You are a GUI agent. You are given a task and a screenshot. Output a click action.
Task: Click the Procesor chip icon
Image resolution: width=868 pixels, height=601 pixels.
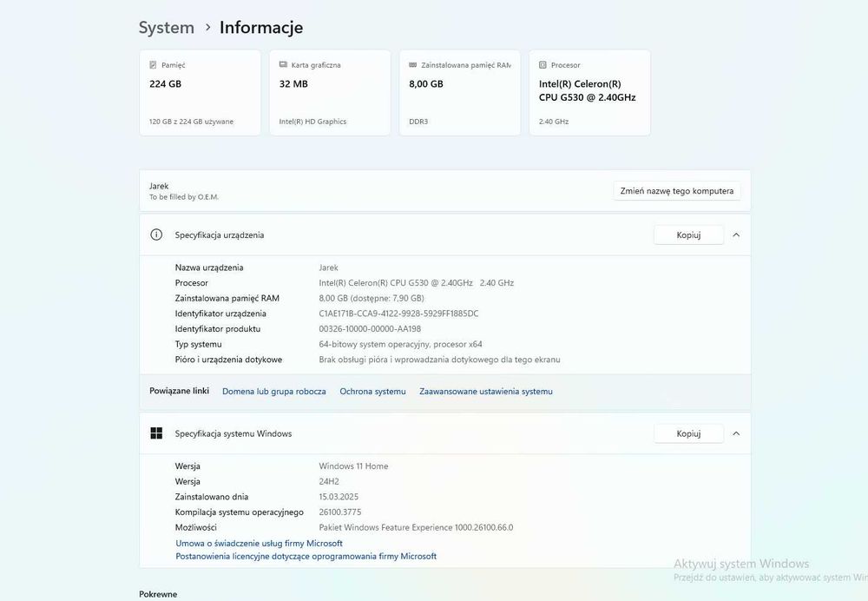coord(542,65)
